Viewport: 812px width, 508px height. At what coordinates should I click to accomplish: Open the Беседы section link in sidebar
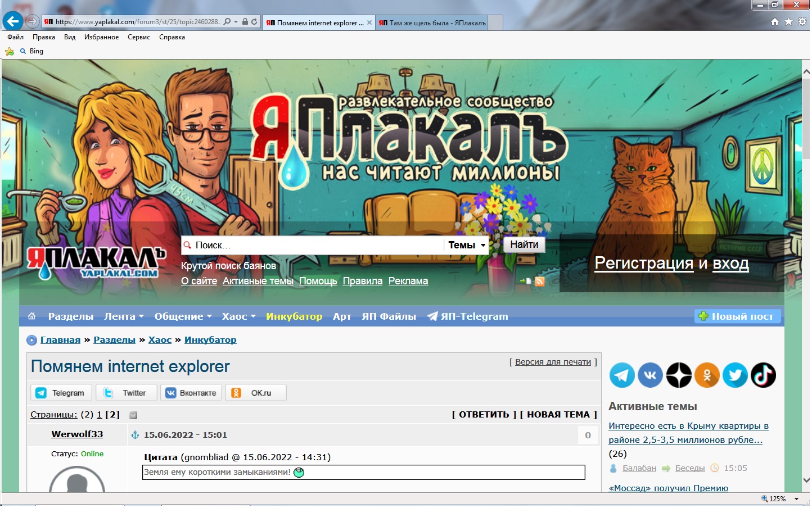coord(690,469)
